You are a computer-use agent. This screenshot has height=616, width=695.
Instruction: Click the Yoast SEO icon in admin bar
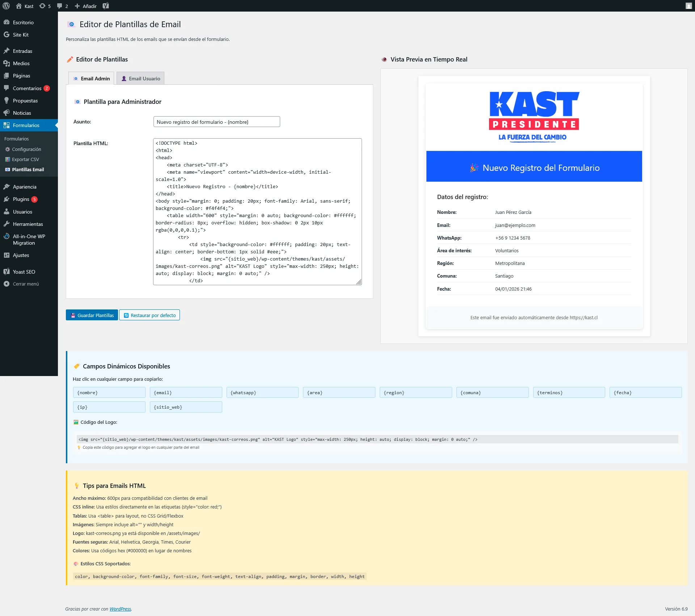point(106,6)
